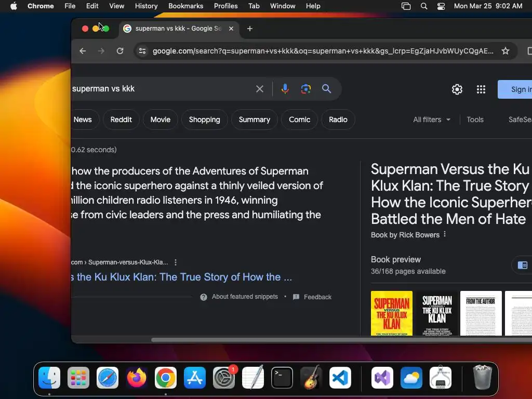
Task: Open App Store from the dock
Action: tap(195, 378)
